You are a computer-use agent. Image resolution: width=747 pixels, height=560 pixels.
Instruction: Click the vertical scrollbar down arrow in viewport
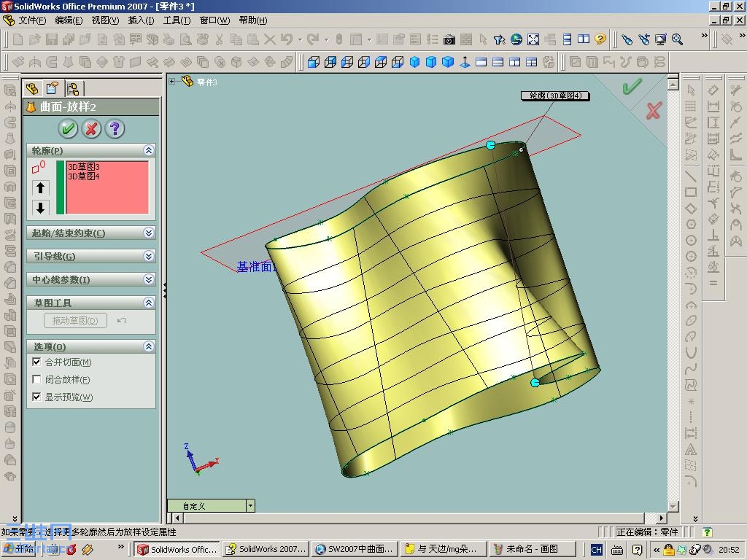pyautogui.click(x=673, y=507)
